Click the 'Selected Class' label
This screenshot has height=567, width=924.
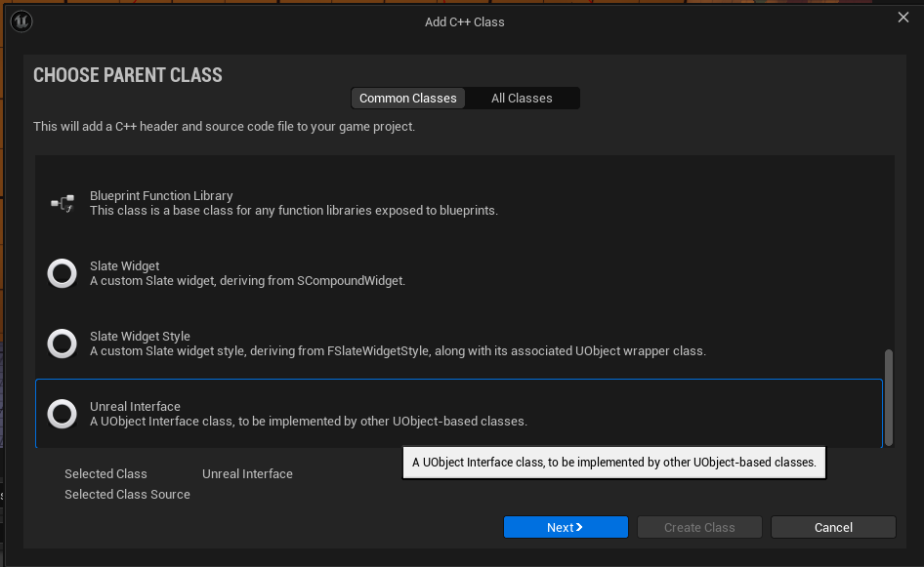tap(105, 474)
